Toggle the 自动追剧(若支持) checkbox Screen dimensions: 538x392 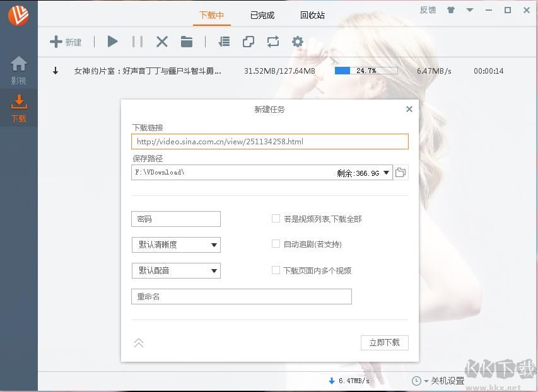coord(276,244)
